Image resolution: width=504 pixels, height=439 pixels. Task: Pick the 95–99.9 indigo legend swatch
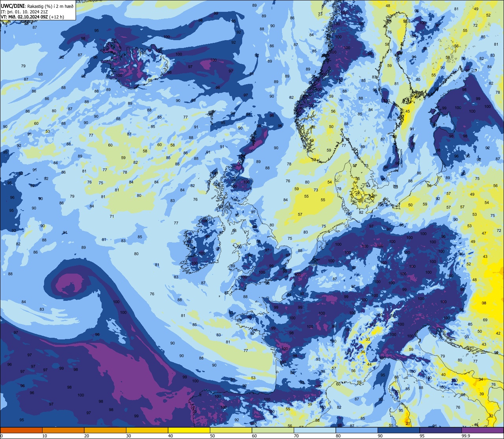click(441, 430)
